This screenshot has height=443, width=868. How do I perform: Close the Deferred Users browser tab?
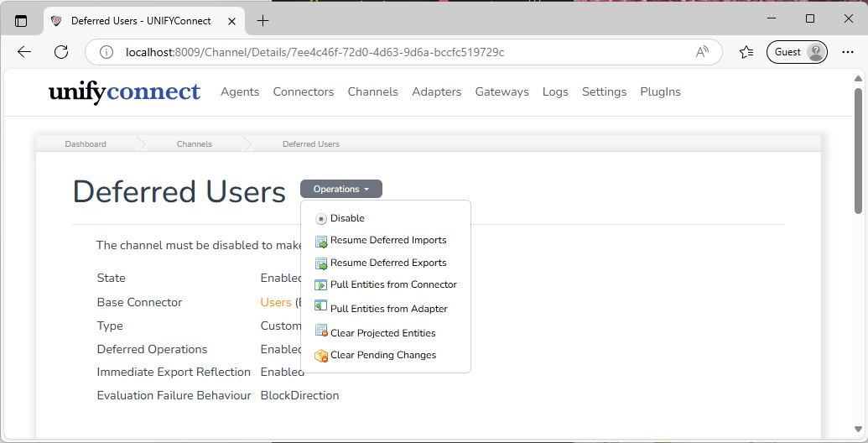(x=232, y=21)
